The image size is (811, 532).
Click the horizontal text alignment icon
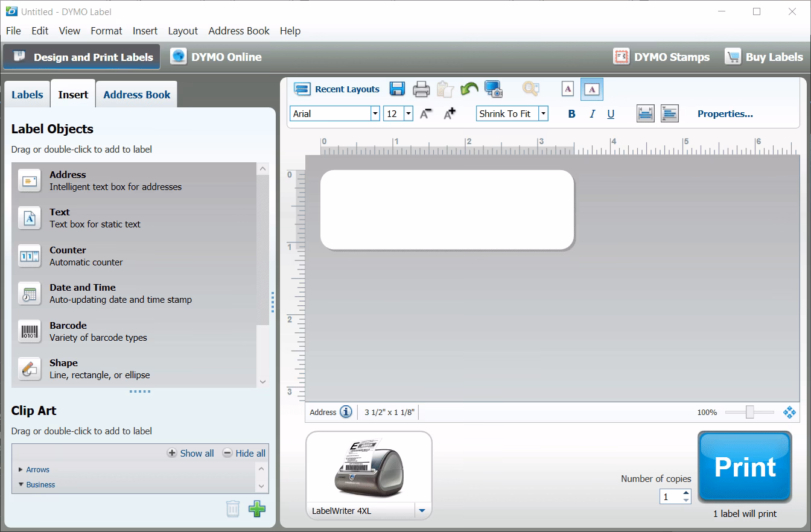click(670, 113)
